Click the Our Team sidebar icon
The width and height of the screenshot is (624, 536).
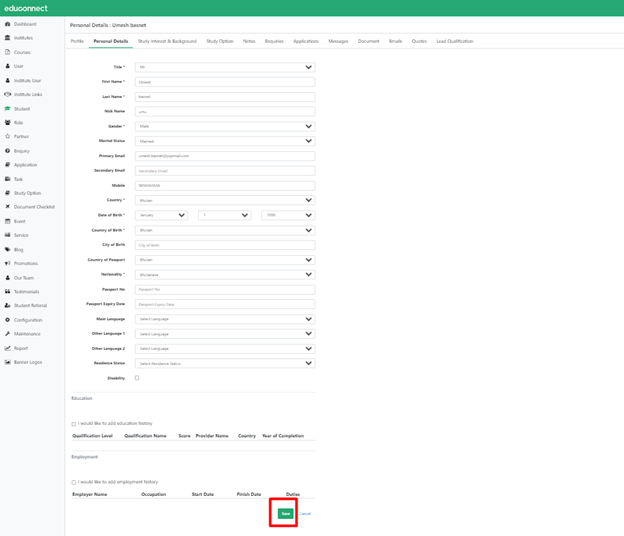7,278
